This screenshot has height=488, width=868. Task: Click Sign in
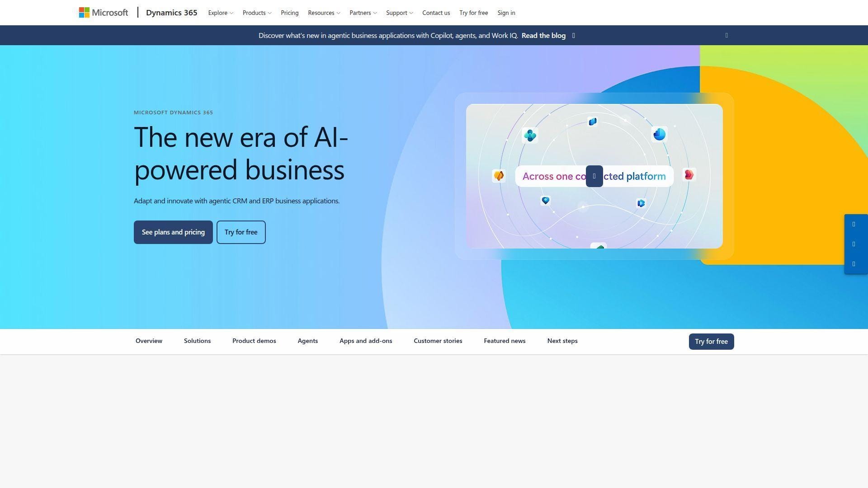pos(506,13)
